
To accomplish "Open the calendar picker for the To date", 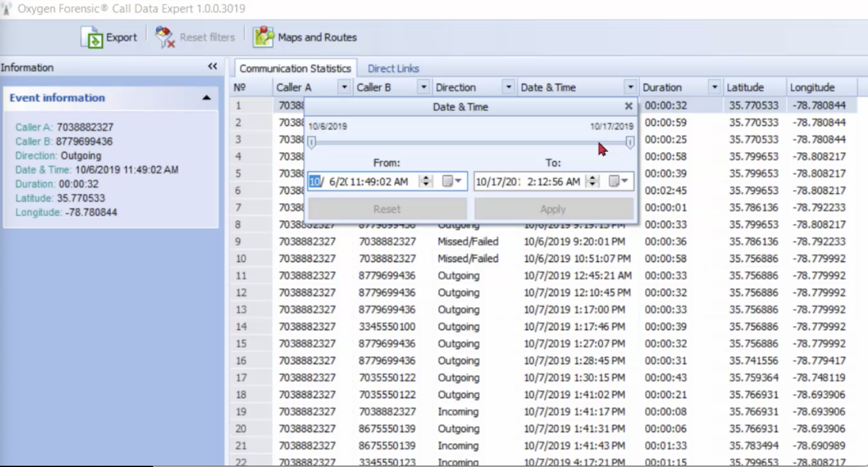I will [618, 181].
